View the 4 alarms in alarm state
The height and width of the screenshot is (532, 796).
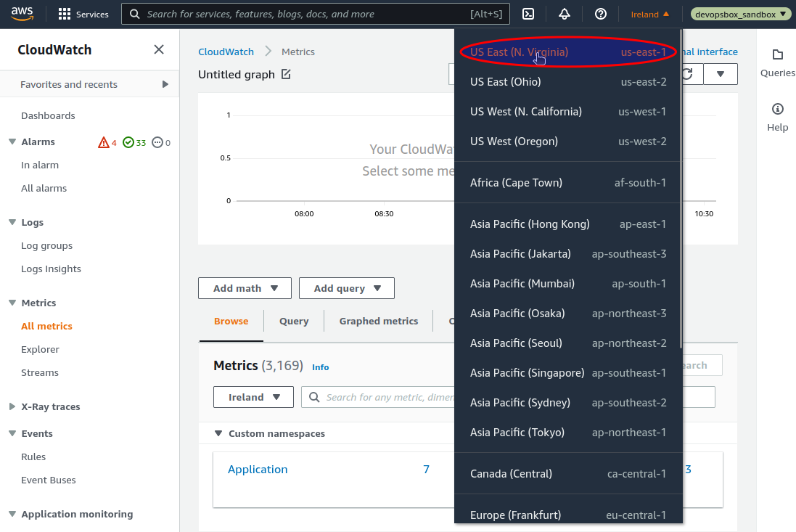point(107,142)
